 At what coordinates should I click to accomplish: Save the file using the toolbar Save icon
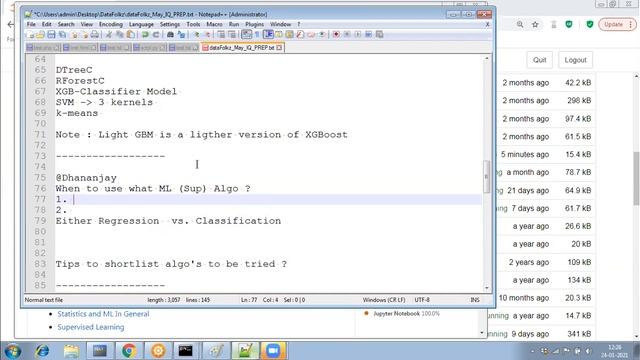point(51,35)
